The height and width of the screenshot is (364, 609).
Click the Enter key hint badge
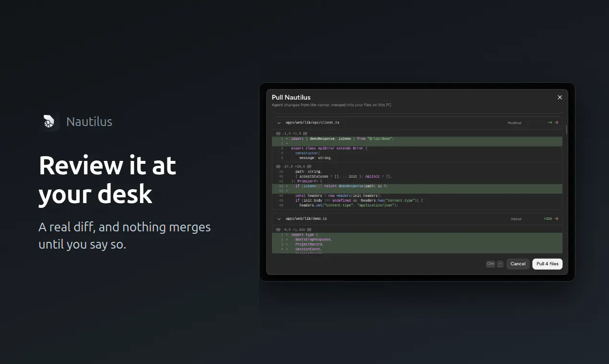[x=500, y=264]
